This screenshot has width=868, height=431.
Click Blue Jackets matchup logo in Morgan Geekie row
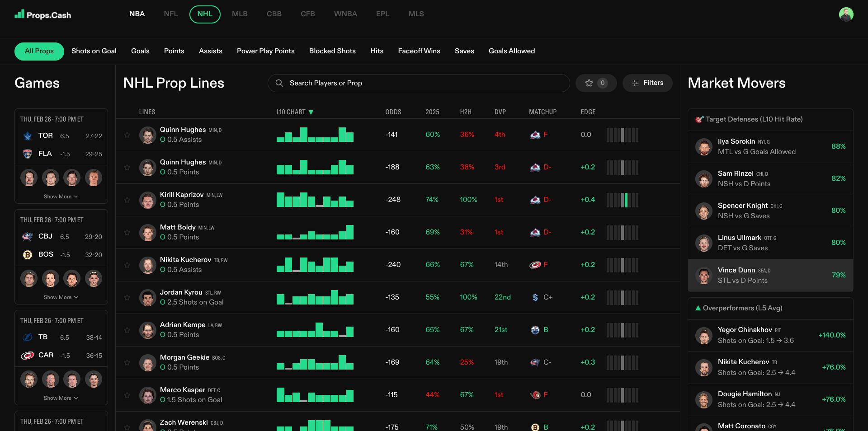click(535, 362)
